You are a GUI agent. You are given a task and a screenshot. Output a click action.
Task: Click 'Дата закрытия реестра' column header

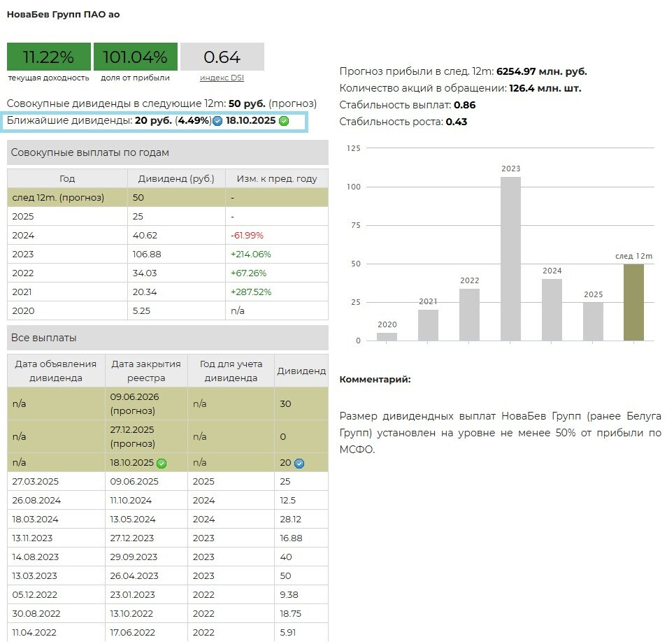coord(146,371)
